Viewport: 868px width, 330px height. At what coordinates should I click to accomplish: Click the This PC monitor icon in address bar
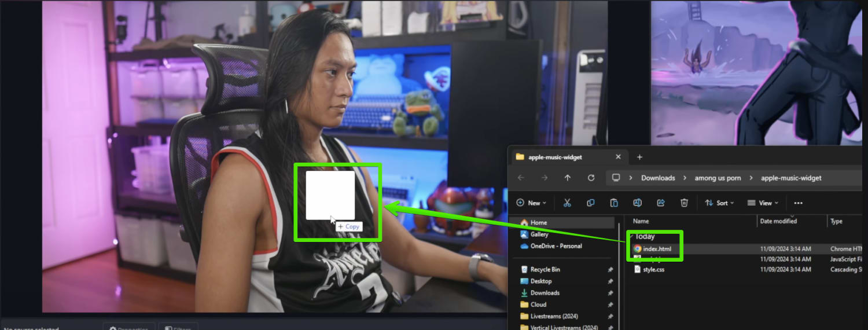tap(616, 178)
